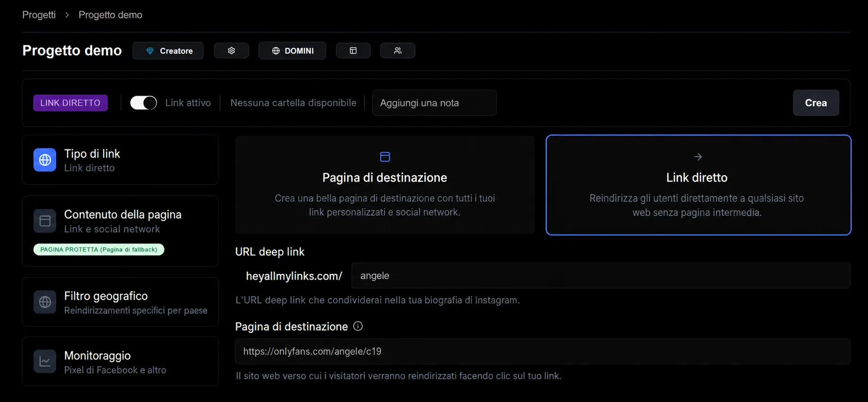This screenshot has width=868, height=402.
Task: Open the team members icon button
Action: coord(398,50)
